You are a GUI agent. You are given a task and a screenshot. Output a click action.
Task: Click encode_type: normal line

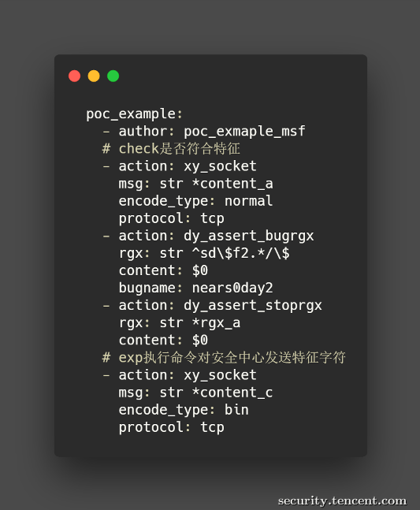click(195, 201)
